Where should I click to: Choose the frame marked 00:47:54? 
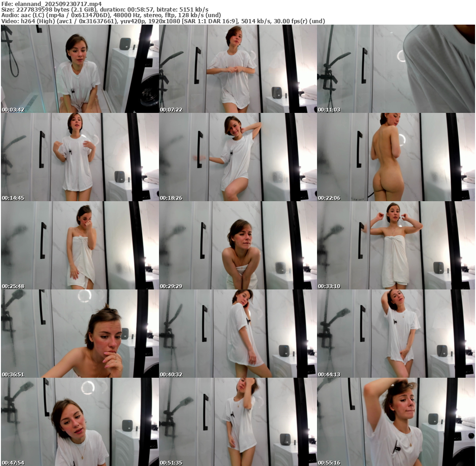click(x=79, y=421)
